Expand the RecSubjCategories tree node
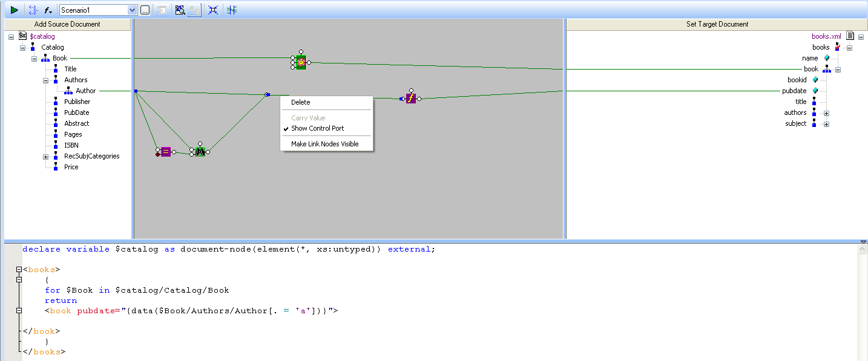The width and height of the screenshot is (868, 361). pos(45,157)
